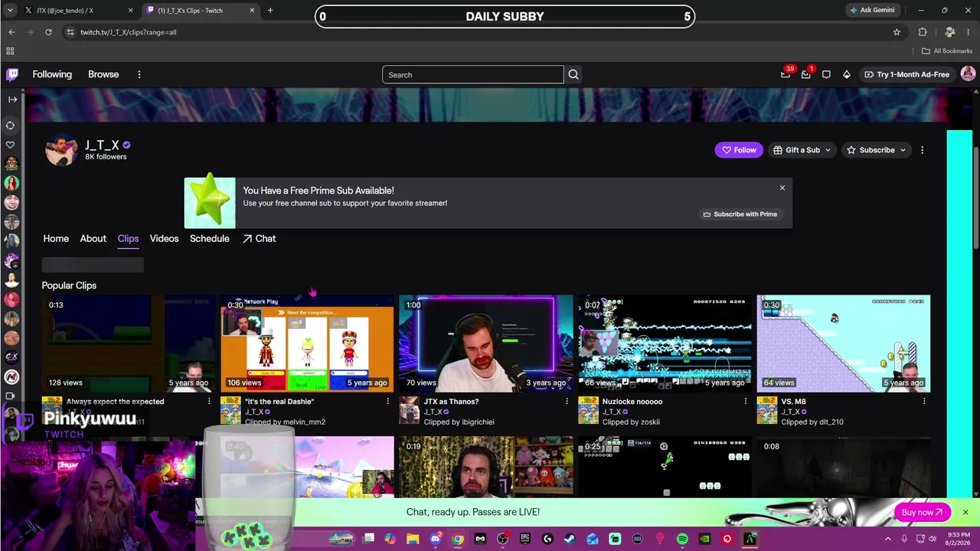Image resolution: width=980 pixels, height=551 pixels.
Task: Open the channel Videos tab
Action: pos(164,239)
